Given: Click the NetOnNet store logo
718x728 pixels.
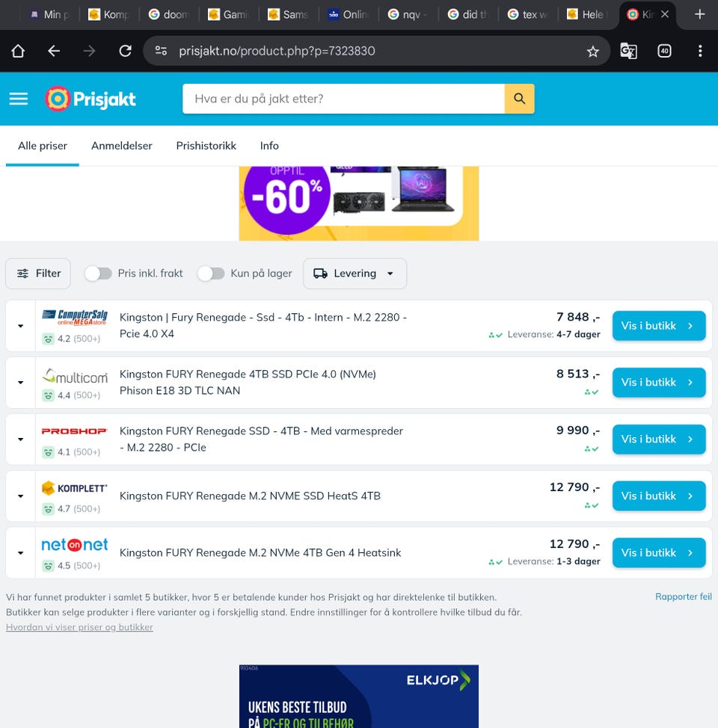Looking at the screenshot, I should coord(74,545).
